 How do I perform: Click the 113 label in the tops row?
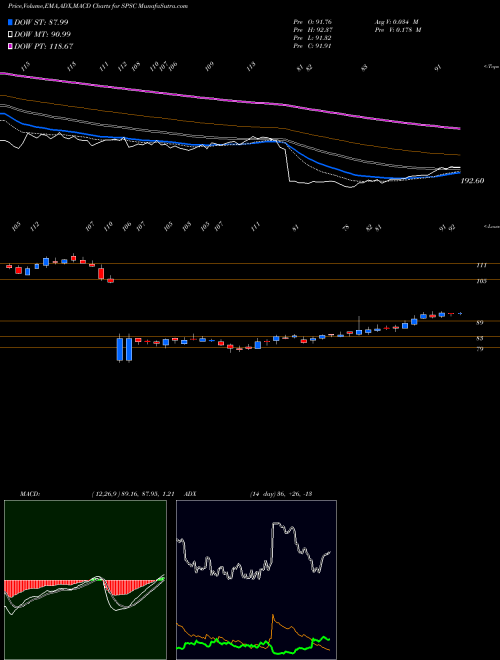click(251, 67)
